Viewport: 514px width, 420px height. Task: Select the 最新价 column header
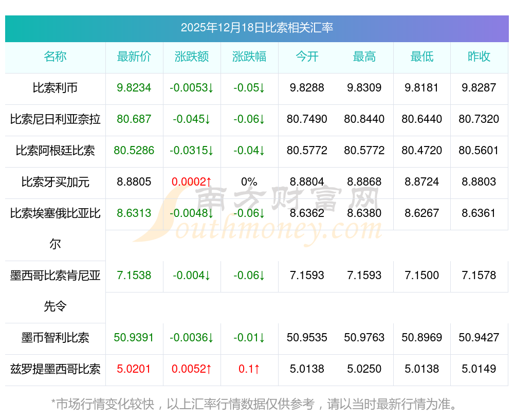click(x=134, y=57)
